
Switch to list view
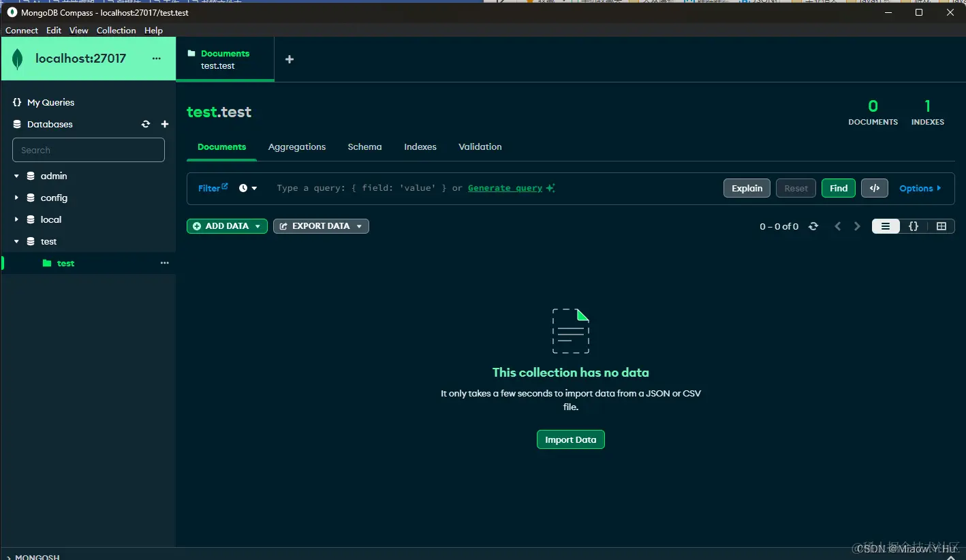coord(886,226)
